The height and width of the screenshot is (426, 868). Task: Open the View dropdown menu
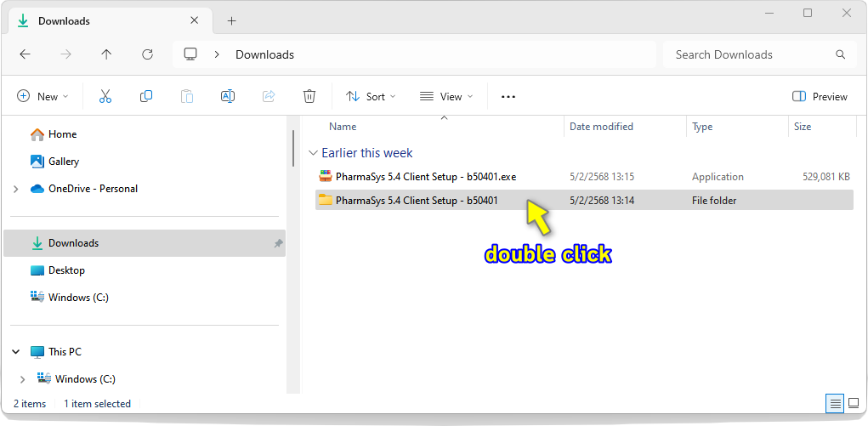tap(446, 96)
